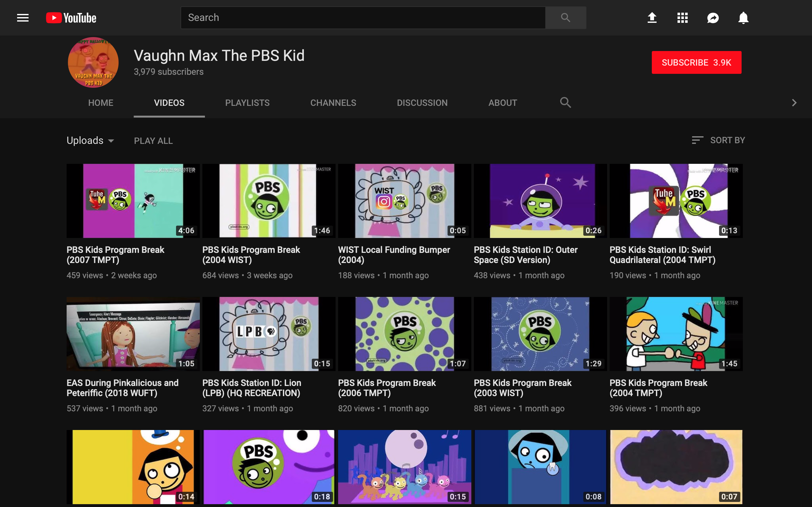Open WIST Local Funding Bumper thumbnail

coord(404,201)
